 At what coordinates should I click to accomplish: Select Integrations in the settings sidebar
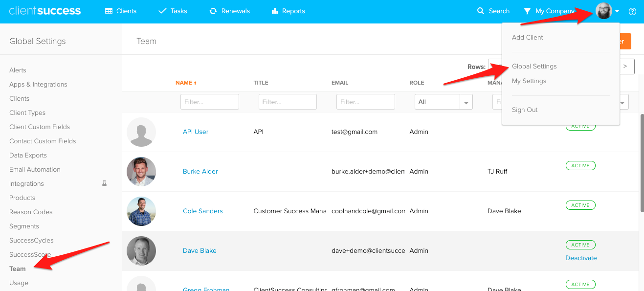pos(26,183)
